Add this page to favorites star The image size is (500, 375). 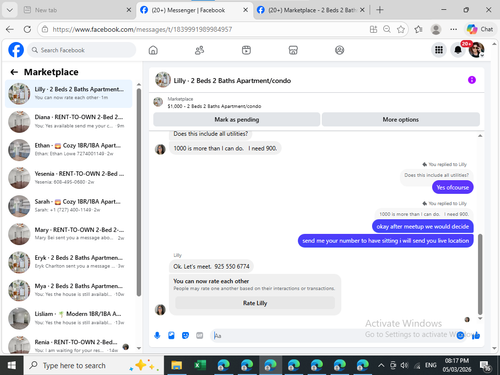401,29
